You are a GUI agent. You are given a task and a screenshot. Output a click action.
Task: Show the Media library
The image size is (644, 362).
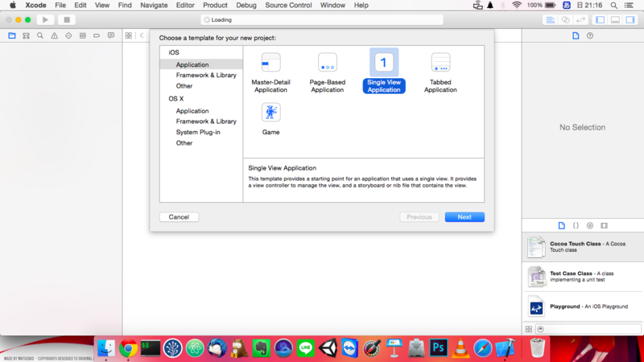(x=605, y=225)
